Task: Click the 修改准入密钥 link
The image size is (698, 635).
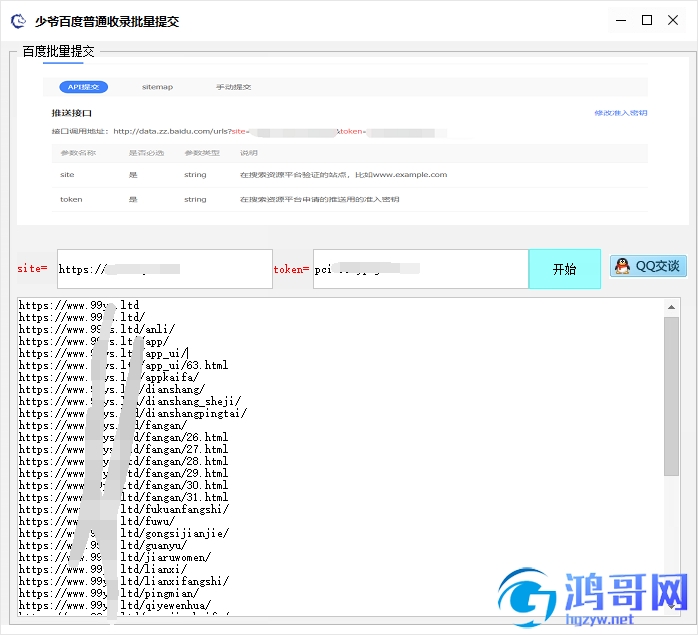Action: click(621, 113)
